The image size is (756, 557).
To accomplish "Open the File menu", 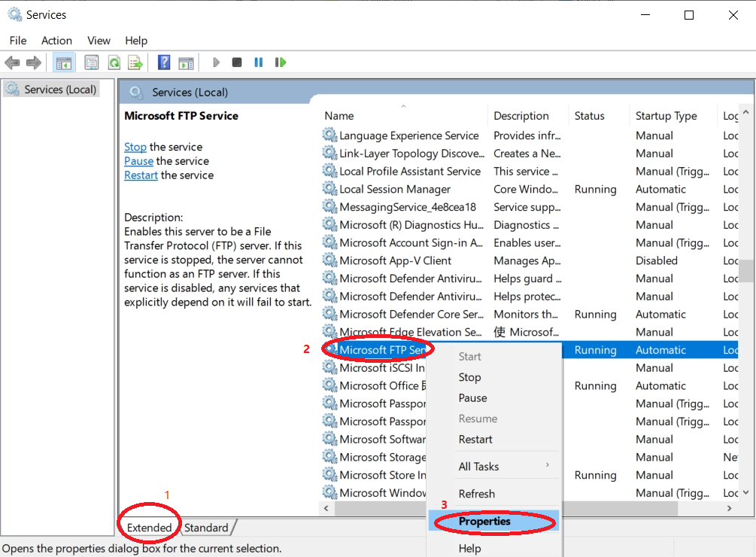I will 18,41.
